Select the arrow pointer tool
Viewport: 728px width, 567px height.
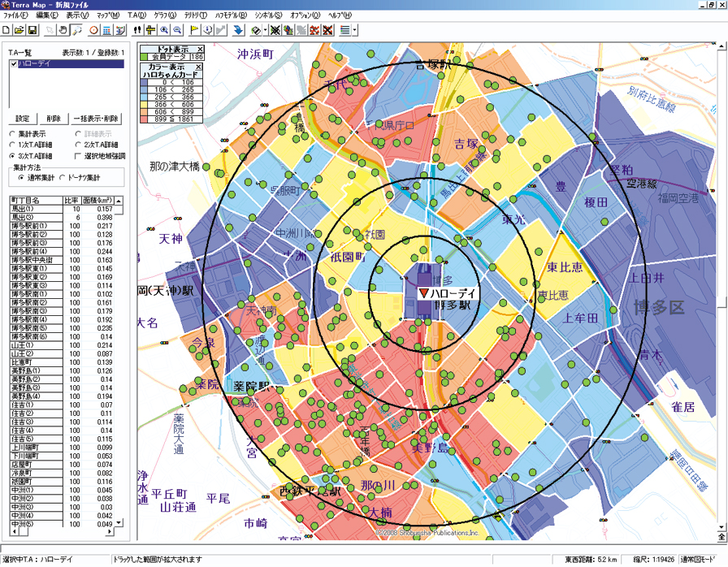pyautogui.click(x=50, y=30)
